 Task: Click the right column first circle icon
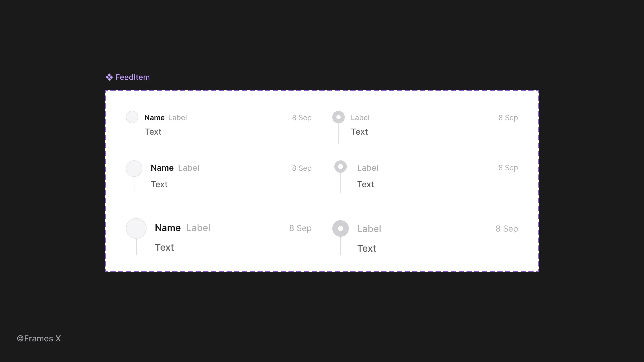[x=338, y=117]
